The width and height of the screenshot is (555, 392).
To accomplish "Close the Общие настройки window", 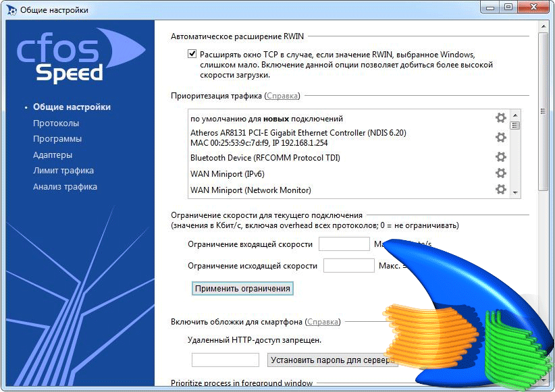I will coord(534,7).
